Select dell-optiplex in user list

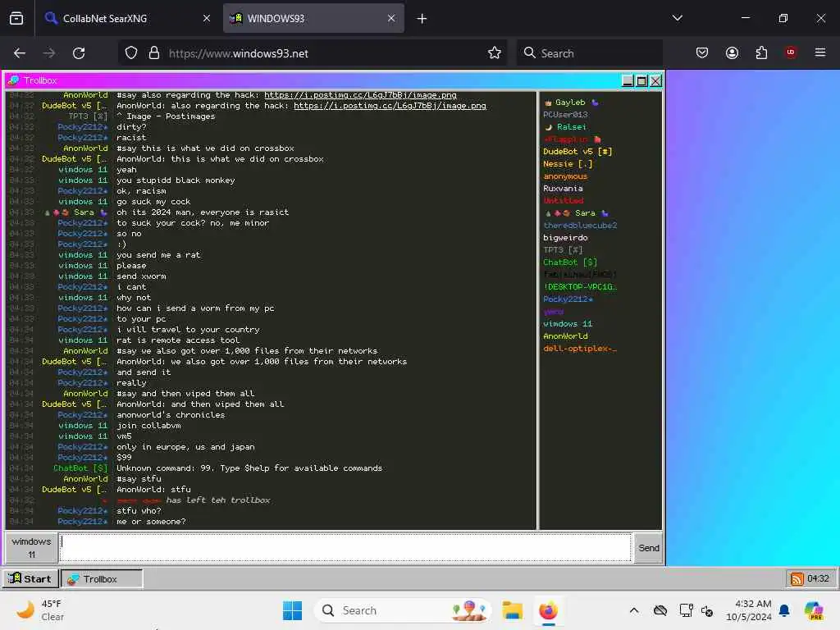pos(580,348)
